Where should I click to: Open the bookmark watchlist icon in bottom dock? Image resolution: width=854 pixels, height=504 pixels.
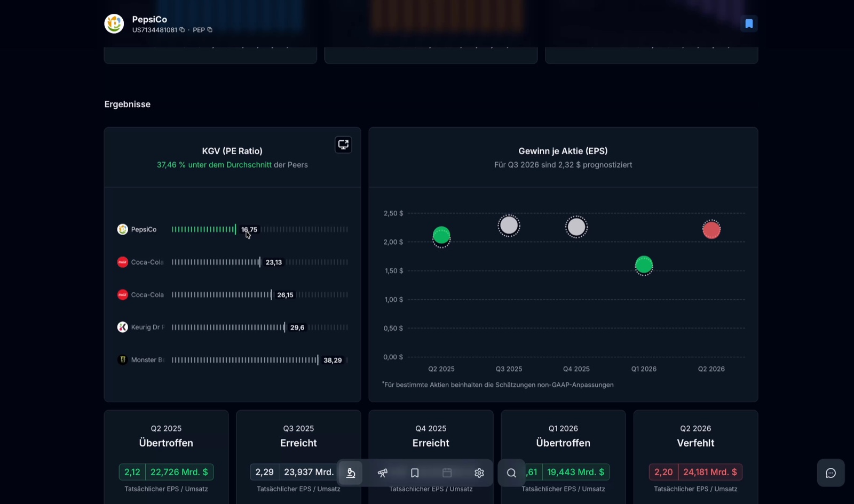coord(415,473)
